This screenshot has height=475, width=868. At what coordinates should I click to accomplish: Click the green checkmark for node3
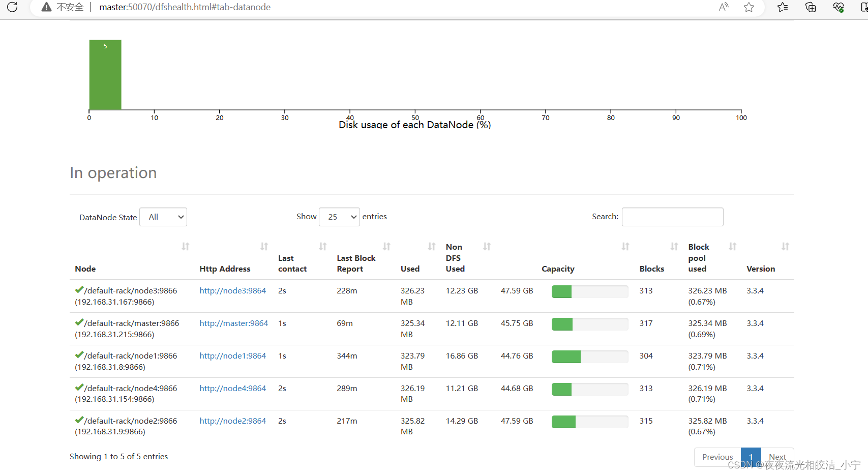coord(79,290)
